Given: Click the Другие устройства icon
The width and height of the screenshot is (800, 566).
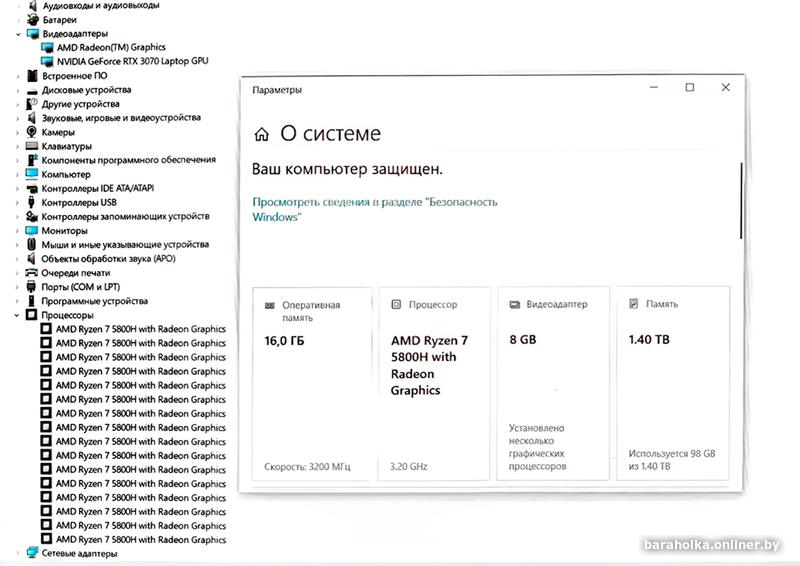Looking at the screenshot, I should click(32, 104).
